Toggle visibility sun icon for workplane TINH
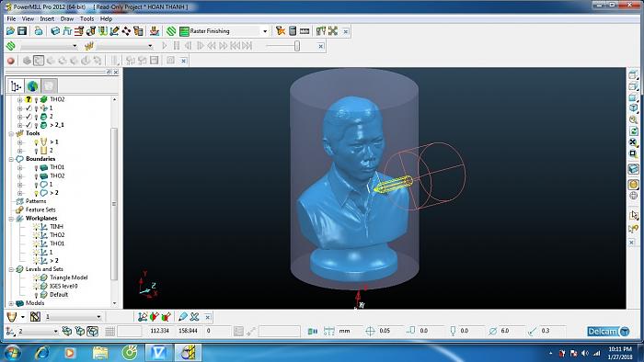The height and width of the screenshot is (362, 644). click(x=36, y=227)
